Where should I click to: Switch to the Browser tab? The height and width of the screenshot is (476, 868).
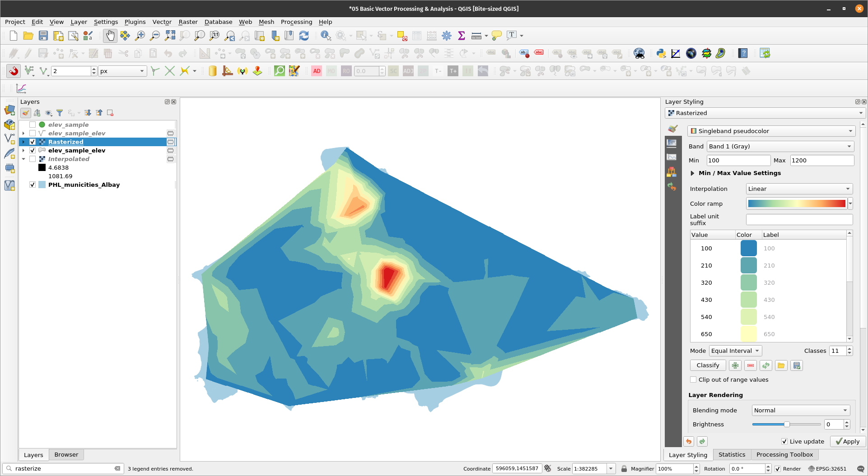tap(66, 454)
